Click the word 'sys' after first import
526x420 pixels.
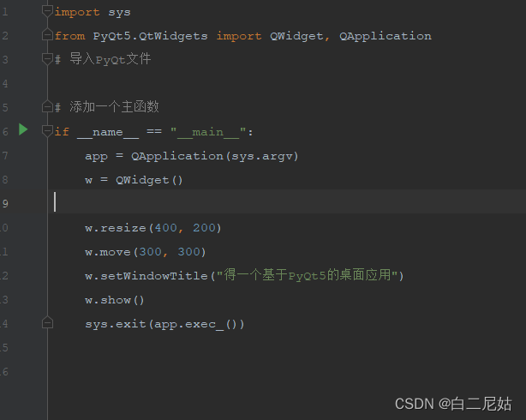(x=119, y=12)
